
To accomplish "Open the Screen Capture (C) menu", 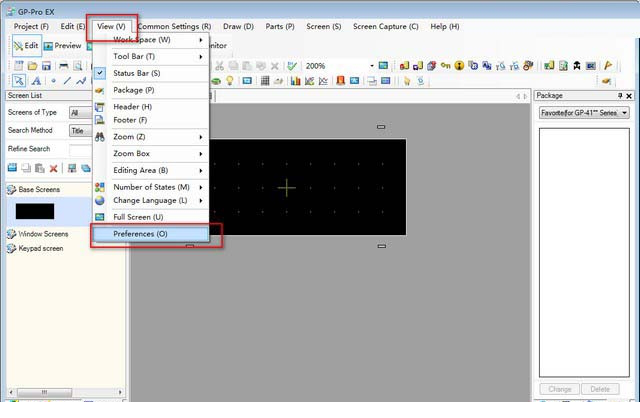I will (386, 26).
